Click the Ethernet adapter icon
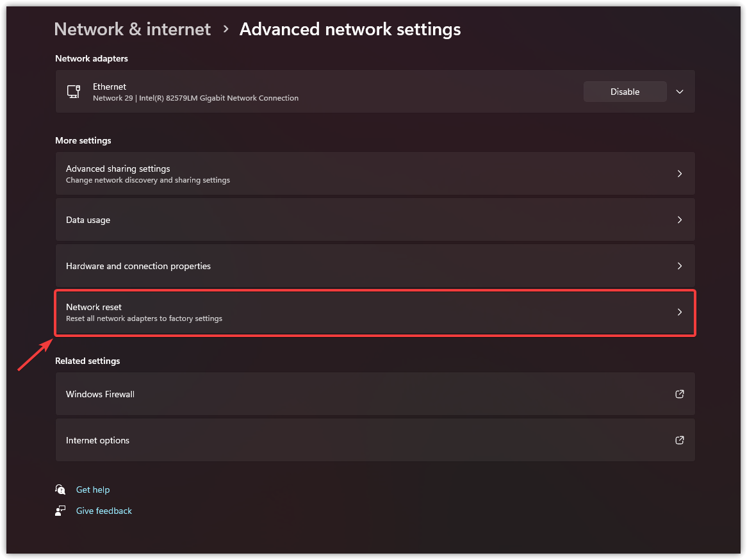Screen dimensions: 747x560 tap(74, 92)
